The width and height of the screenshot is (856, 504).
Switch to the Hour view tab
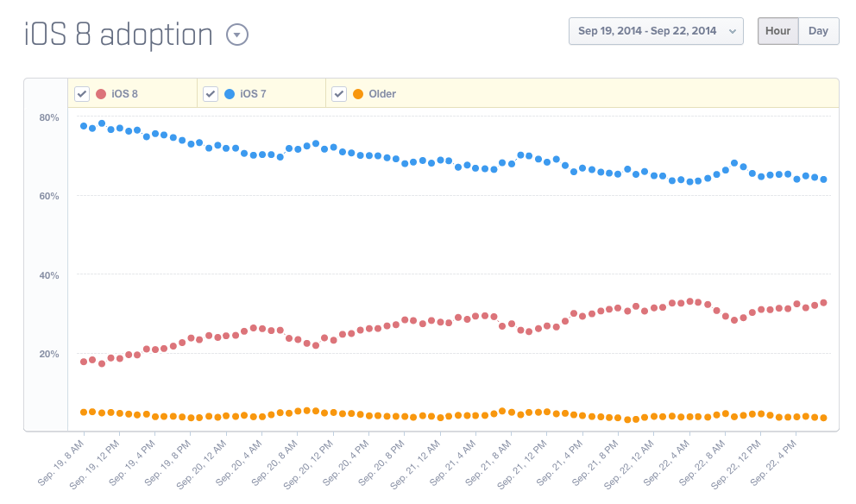pos(777,31)
